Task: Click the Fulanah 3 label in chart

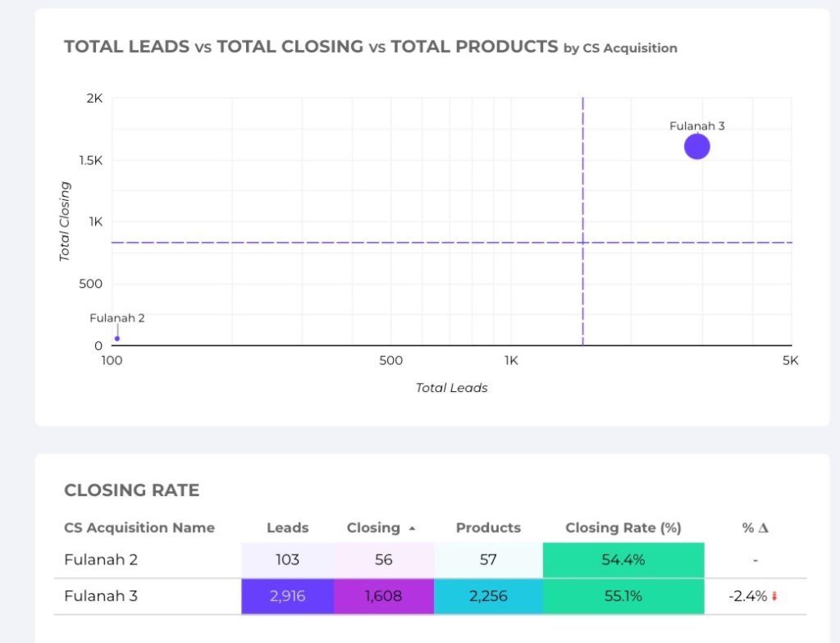Action: click(x=696, y=126)
